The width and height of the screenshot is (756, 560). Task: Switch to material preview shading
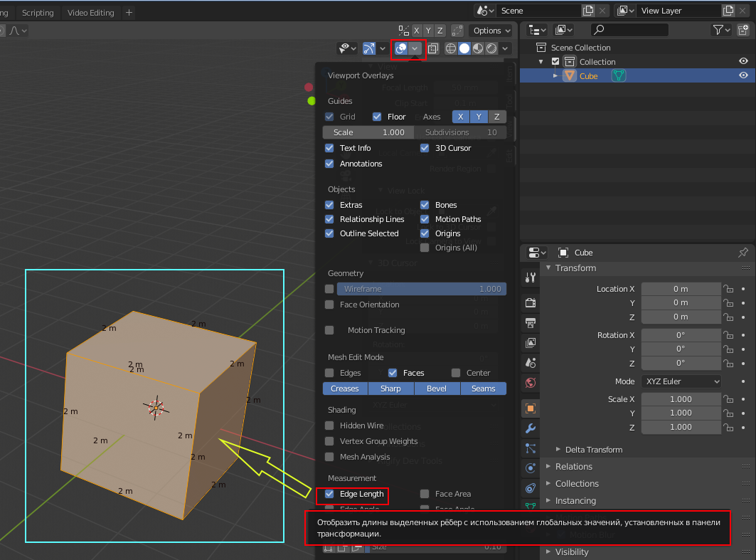[478, 48]
